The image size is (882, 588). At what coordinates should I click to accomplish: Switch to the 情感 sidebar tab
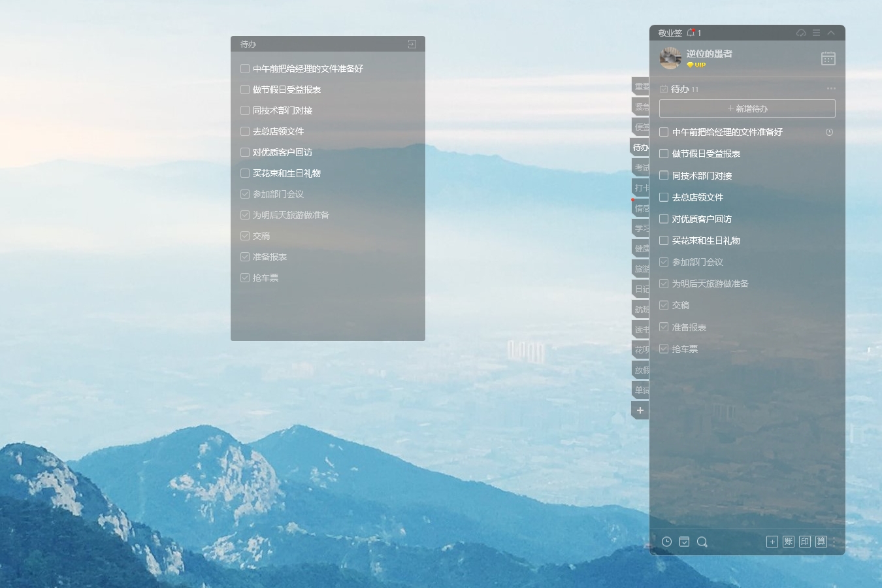point(640,208)
